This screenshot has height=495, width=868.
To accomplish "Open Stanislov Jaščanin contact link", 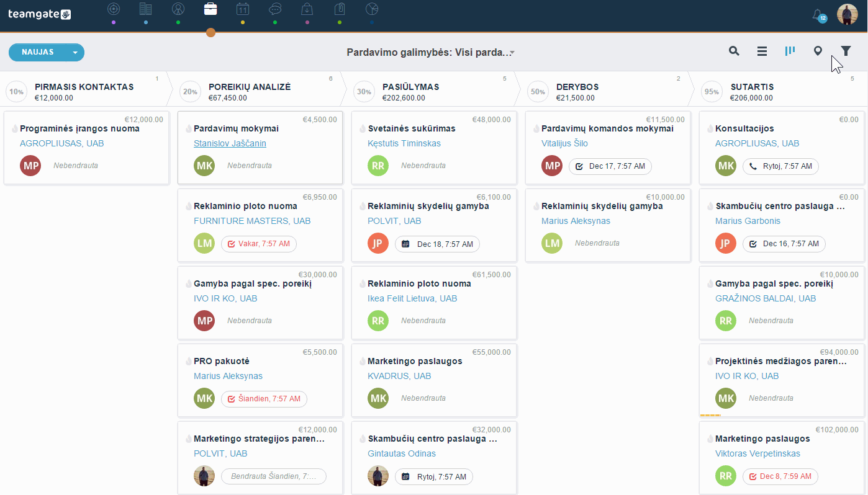I will 230,143.
